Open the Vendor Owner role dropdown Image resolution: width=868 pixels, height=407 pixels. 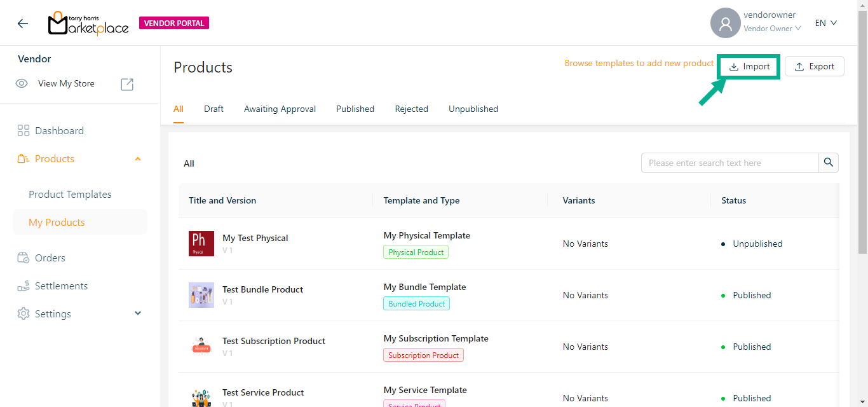pyautogui.click(x=772, y=29)
